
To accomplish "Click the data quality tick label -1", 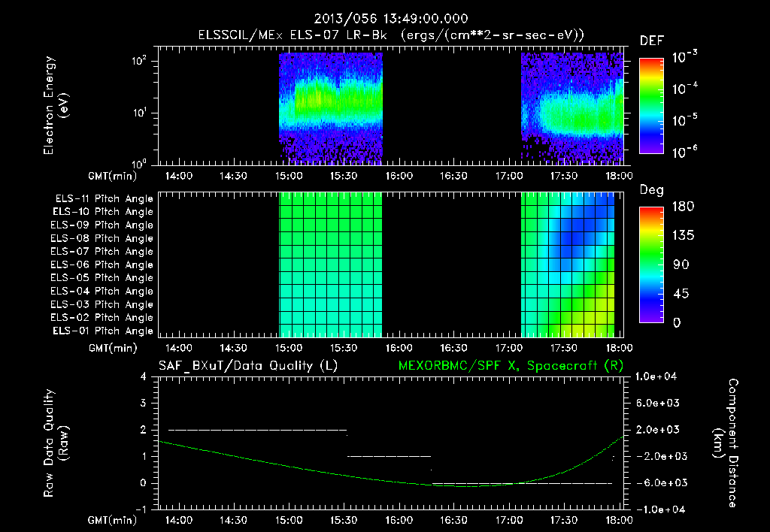I will click(141, 509).
